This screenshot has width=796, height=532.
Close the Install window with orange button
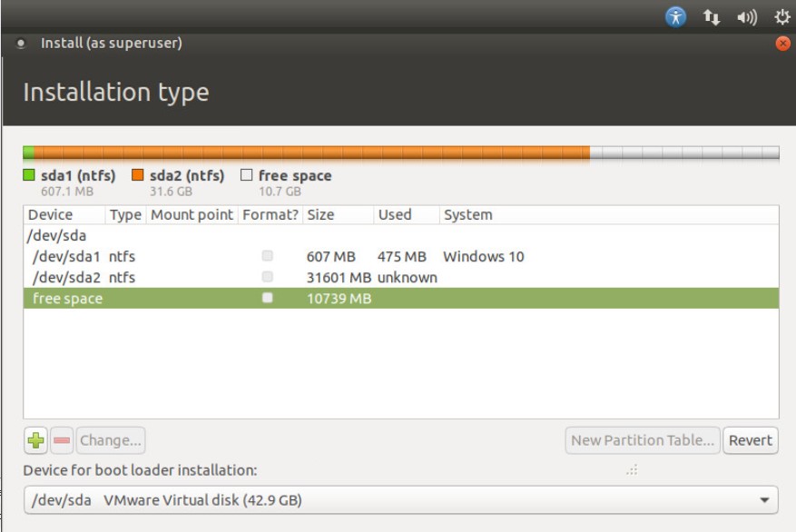[783, 43]
